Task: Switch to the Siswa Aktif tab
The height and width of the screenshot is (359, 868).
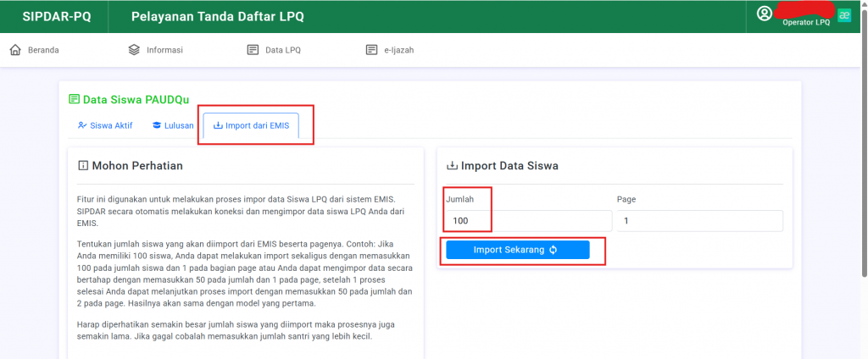Action: pos(105,125)
